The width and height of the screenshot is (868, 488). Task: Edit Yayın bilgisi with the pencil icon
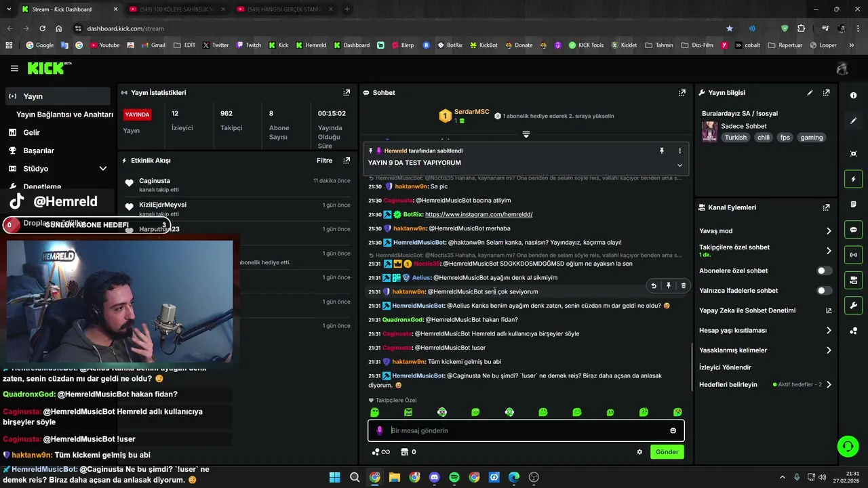(x=810, y=93)
